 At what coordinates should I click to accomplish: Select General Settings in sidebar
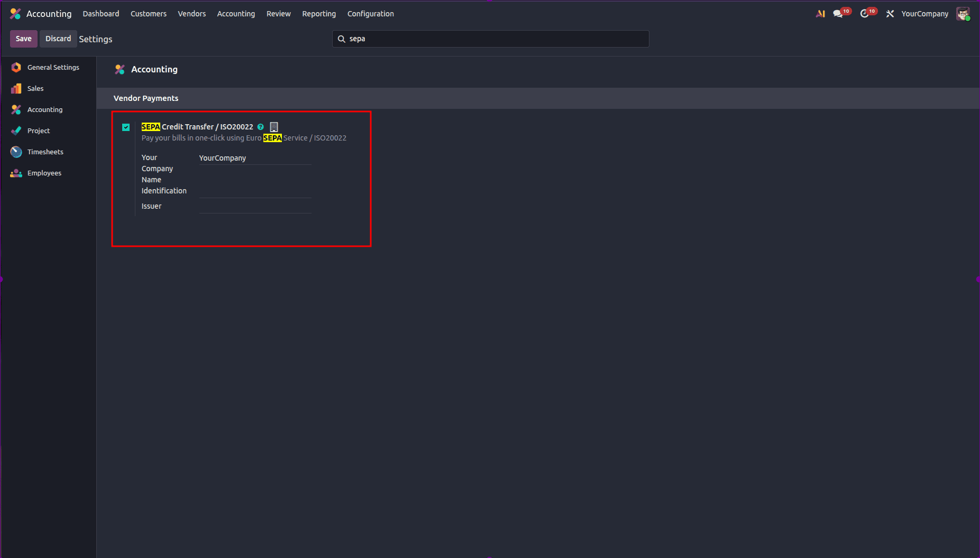pyautogui.click(x=49, y=67)
